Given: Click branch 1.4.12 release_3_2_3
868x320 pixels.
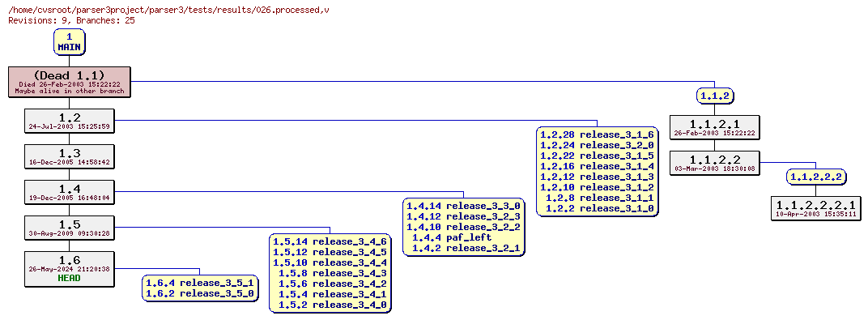Looking at the screenshot, I should [463, 216].
